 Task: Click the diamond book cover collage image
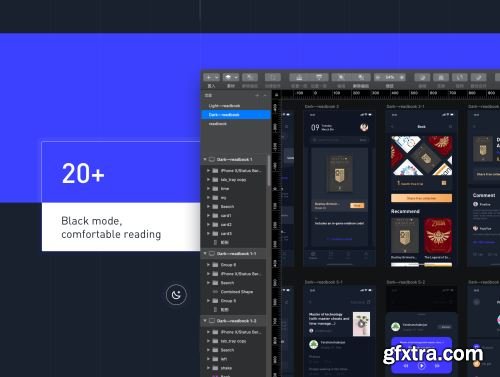pyautogui.click(x=421, y=155)
